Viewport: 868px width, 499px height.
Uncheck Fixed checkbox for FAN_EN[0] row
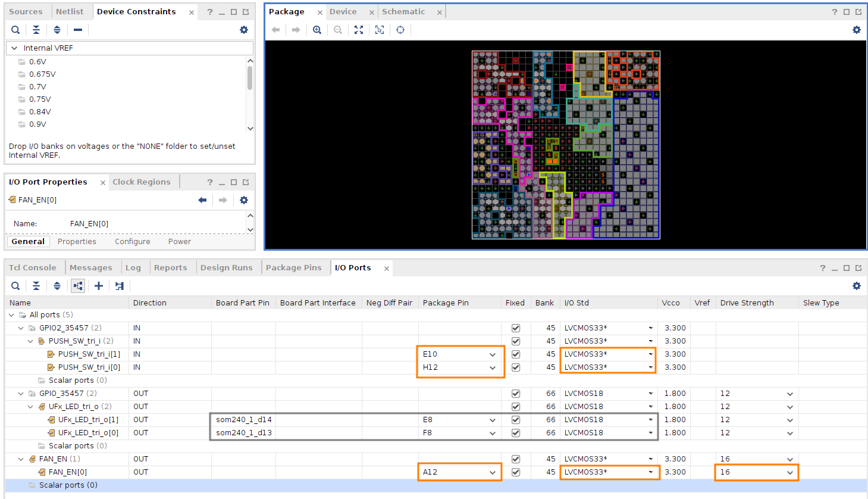pyautogui.click(x=516, y=472)
